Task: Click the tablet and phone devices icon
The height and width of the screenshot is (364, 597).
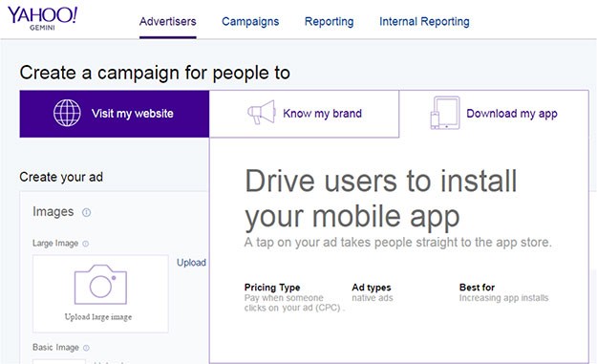Action: pos(445,113)
